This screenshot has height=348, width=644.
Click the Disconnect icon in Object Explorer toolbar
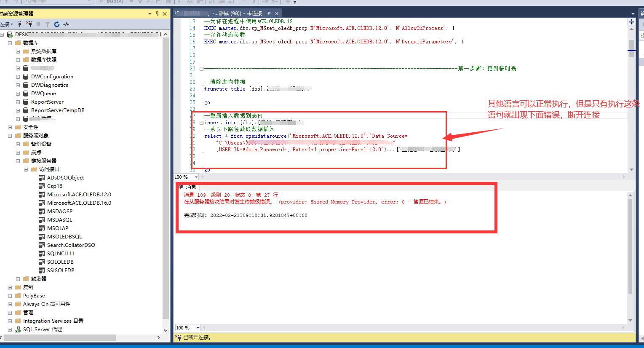(x=29, y=24)
